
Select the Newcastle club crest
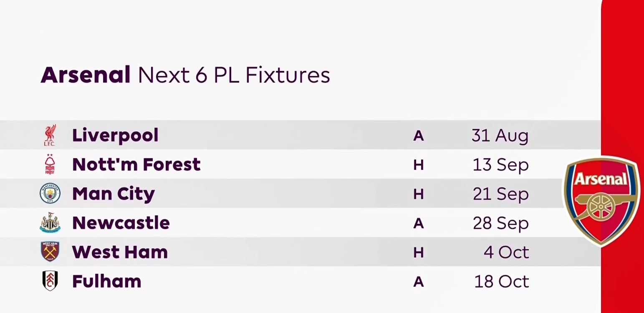pos(50,223)
